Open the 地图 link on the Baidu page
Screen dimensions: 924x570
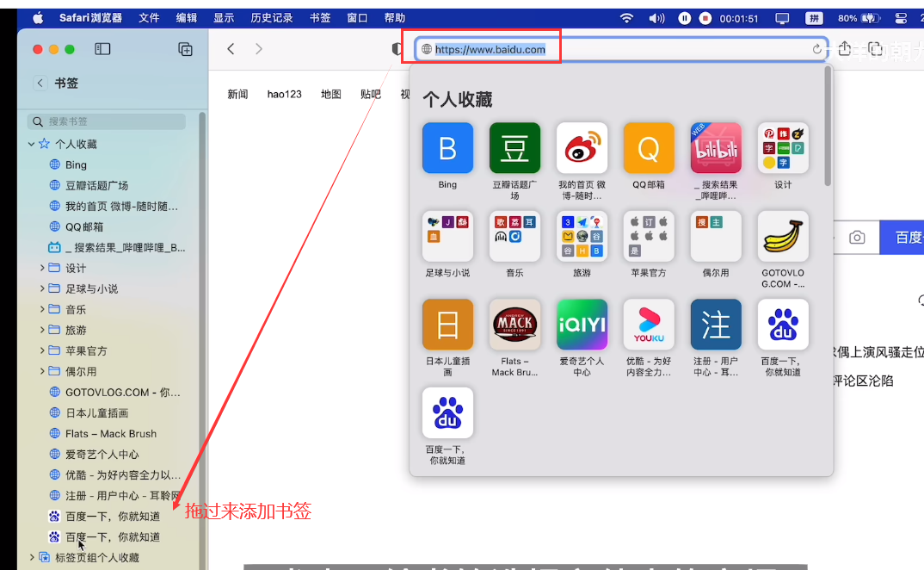click(331, 95)
